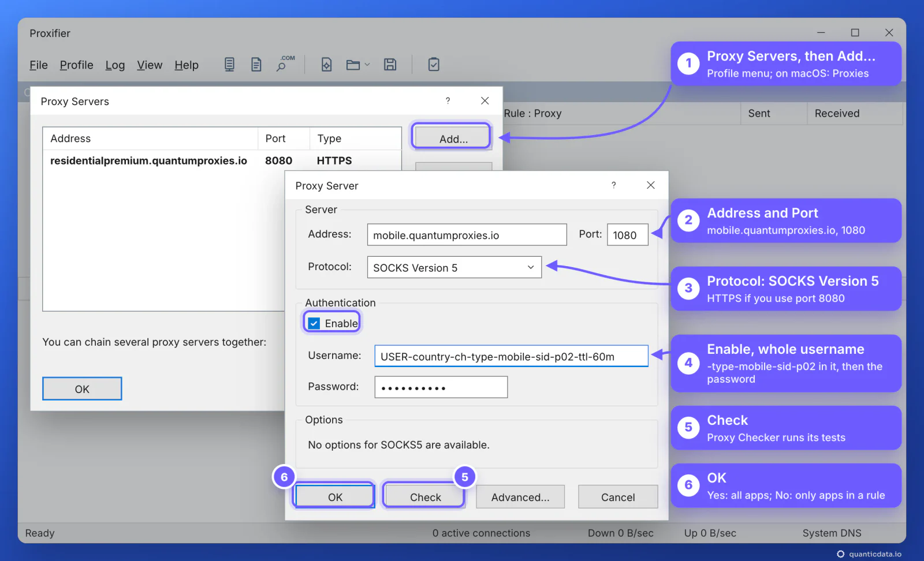Click OK in the Proxy Servers dialog
The width and height of the screenshot is (924, 561).
[82, 389]
